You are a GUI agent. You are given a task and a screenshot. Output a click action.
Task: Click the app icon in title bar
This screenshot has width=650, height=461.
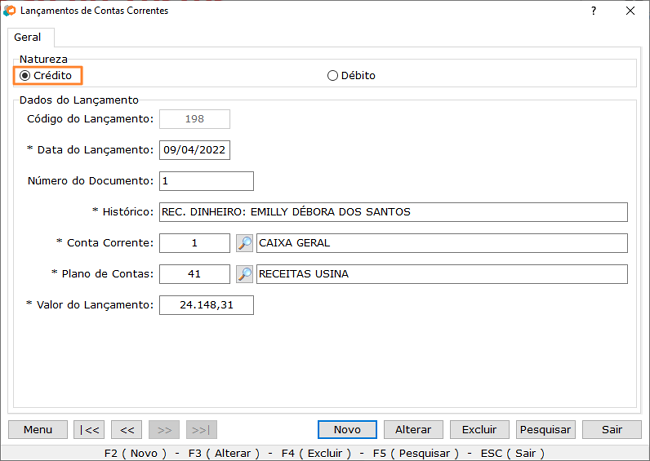(10, 11)
